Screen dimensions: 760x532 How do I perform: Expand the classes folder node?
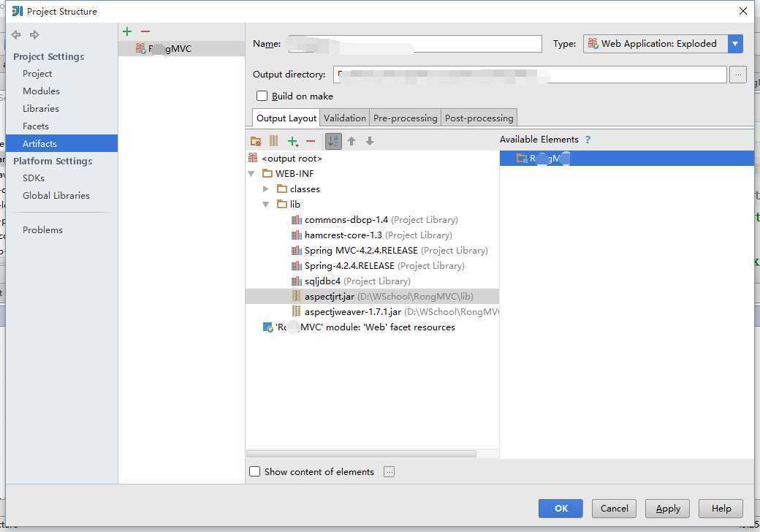[x=265, y=189]
